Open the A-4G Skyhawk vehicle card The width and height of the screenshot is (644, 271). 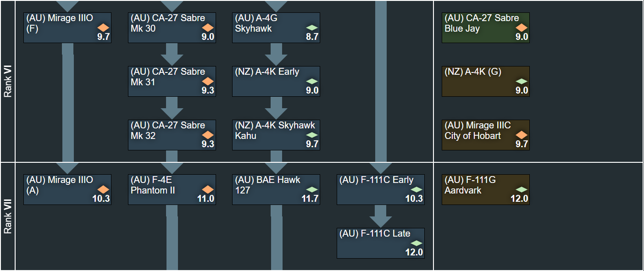click(276, 28)
